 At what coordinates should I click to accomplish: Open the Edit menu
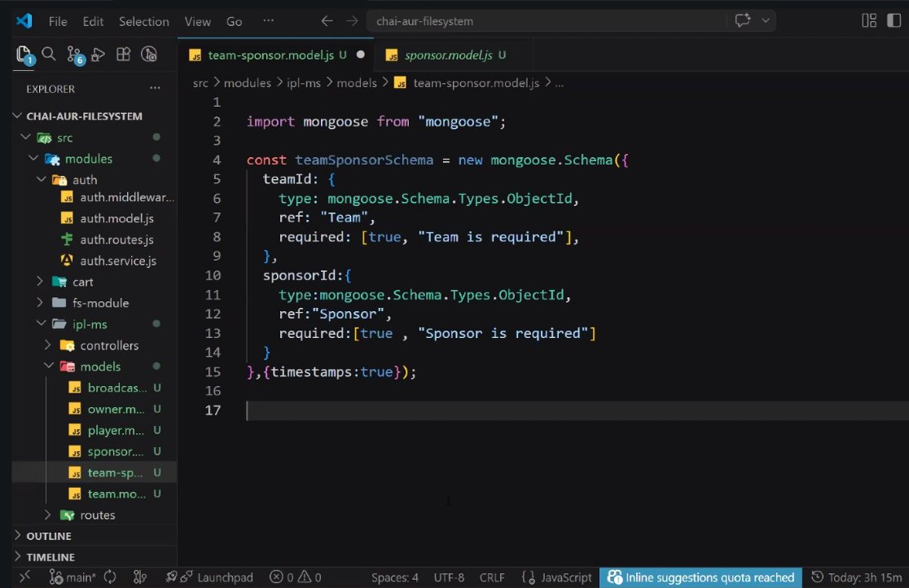point(94,21)
